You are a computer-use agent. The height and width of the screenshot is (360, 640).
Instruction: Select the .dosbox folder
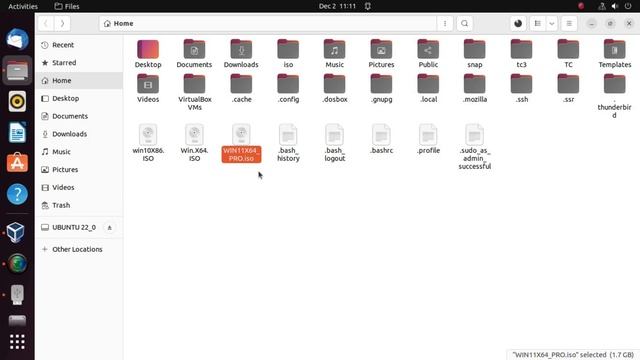point(334,84)
